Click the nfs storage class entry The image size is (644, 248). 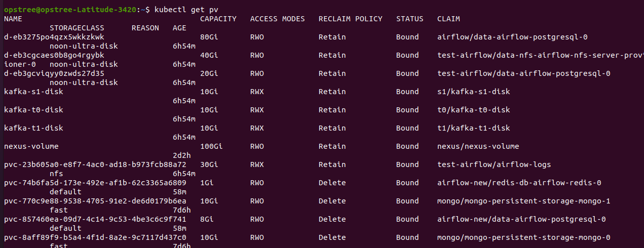[56, 174]
